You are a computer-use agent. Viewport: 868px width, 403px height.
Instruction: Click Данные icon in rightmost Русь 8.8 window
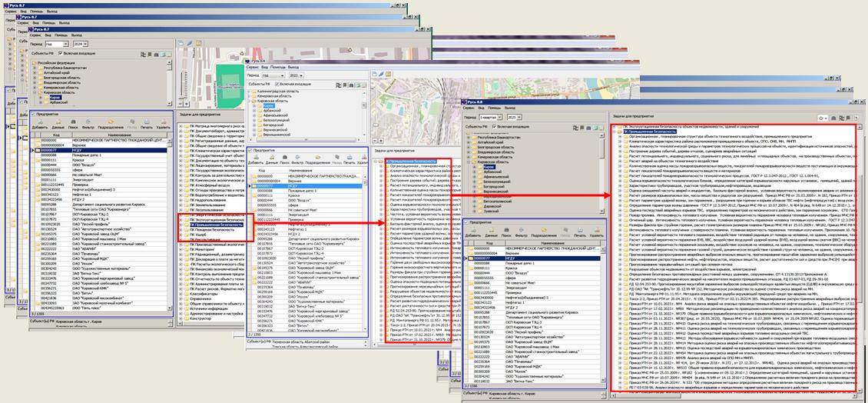pos(492,228)
